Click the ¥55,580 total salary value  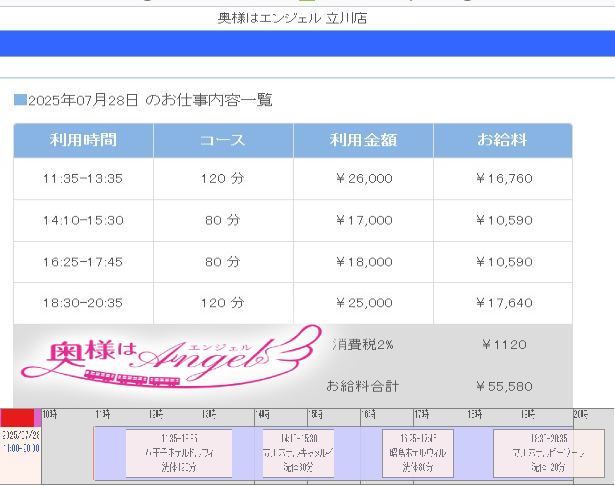coord(504,386)
